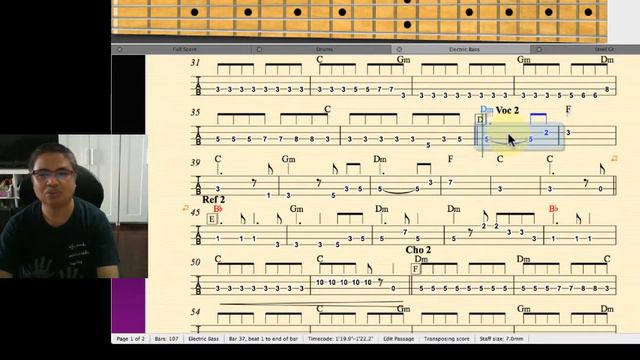Close the Drums tab using its circle icon
The width and height of the screenshot is (640, 360).
[259, 49]
